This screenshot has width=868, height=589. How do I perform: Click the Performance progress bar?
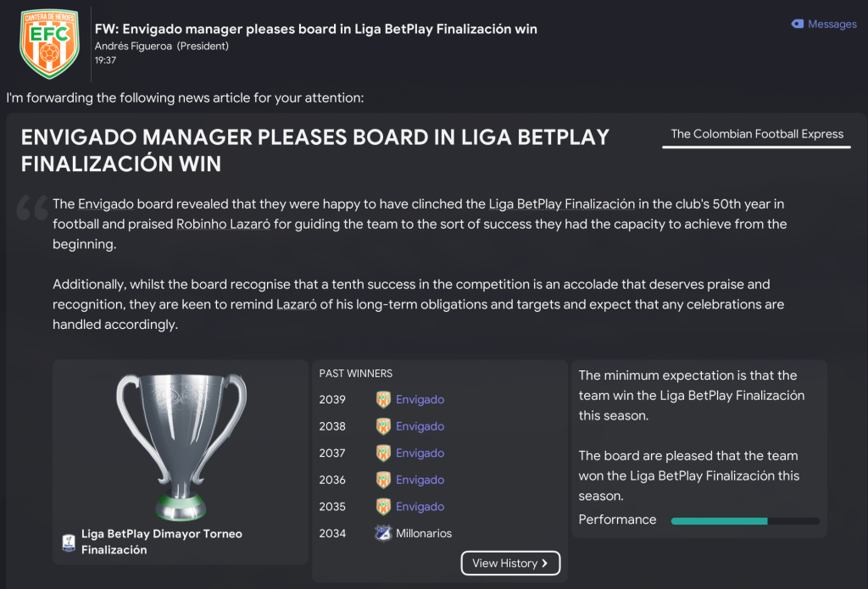745,520
